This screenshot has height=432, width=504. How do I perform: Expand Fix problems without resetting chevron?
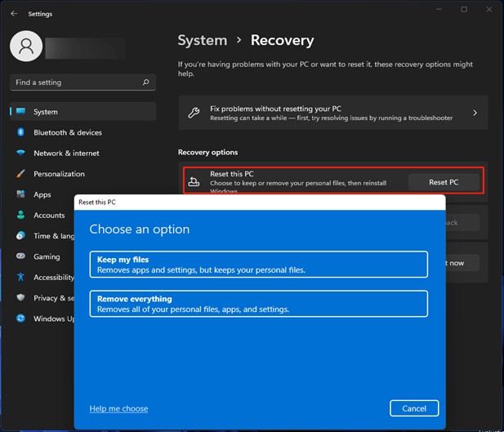click(x=475, y=113)
